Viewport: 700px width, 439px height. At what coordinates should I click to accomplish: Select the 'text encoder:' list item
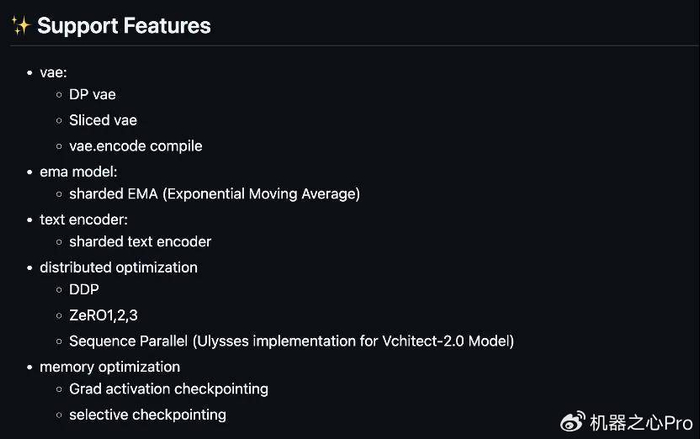tap(84, 219)
